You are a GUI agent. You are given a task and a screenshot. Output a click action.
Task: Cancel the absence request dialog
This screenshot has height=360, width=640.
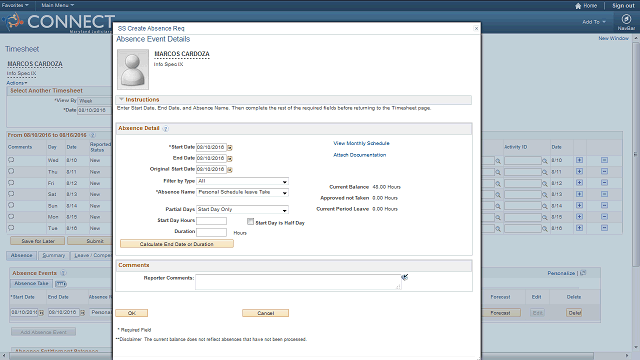(265, 313)
